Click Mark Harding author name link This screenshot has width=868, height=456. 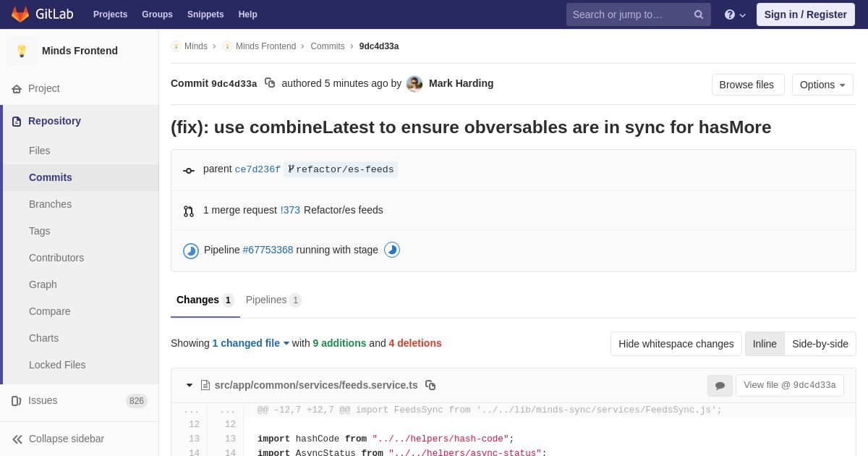461,83
